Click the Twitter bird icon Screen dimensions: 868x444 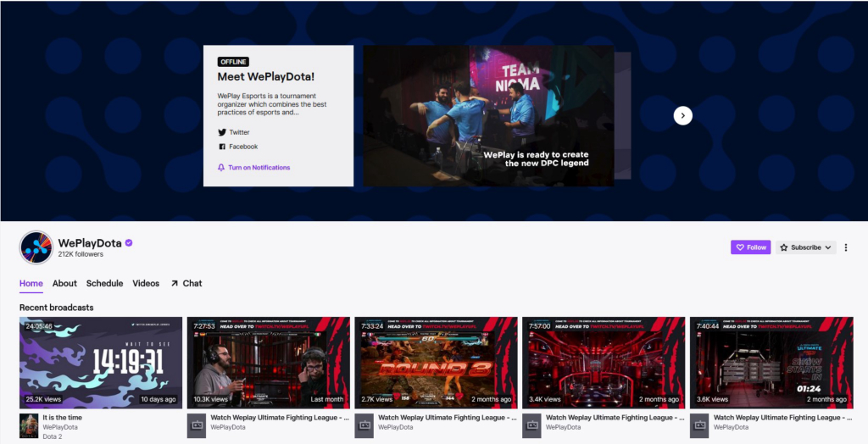[x=222, y=132]
